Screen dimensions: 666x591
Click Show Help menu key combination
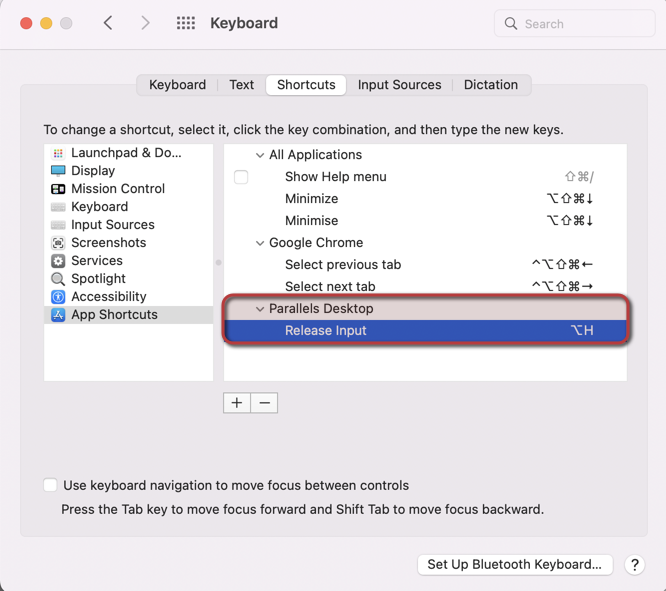pos(579,177)
